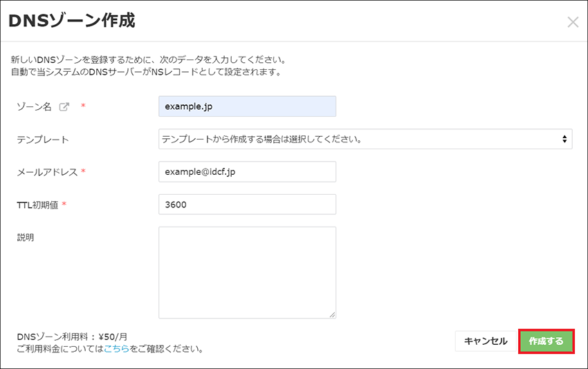Click the TTL初期値 label
Viewport: 588px width, 369px height.
(38, 205)
